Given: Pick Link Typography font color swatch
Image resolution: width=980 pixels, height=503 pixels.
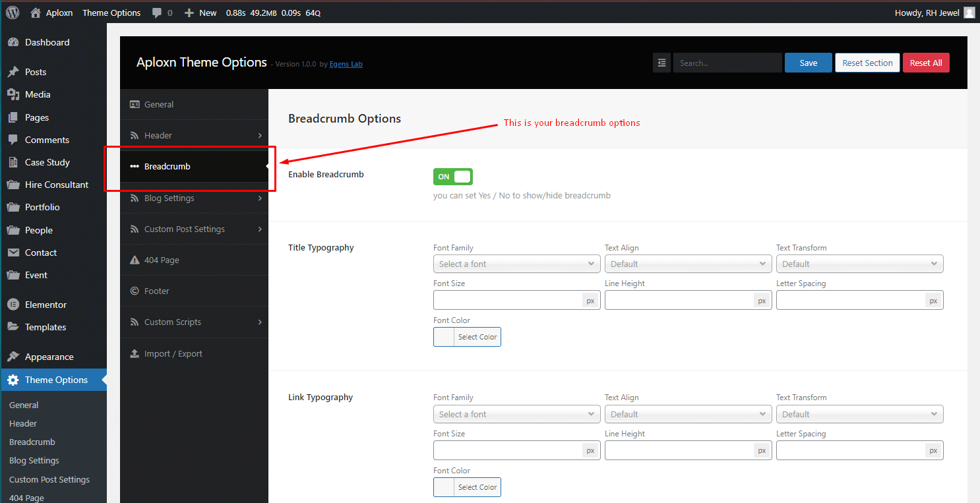Looking at the screenshot, I should [444, 487].
